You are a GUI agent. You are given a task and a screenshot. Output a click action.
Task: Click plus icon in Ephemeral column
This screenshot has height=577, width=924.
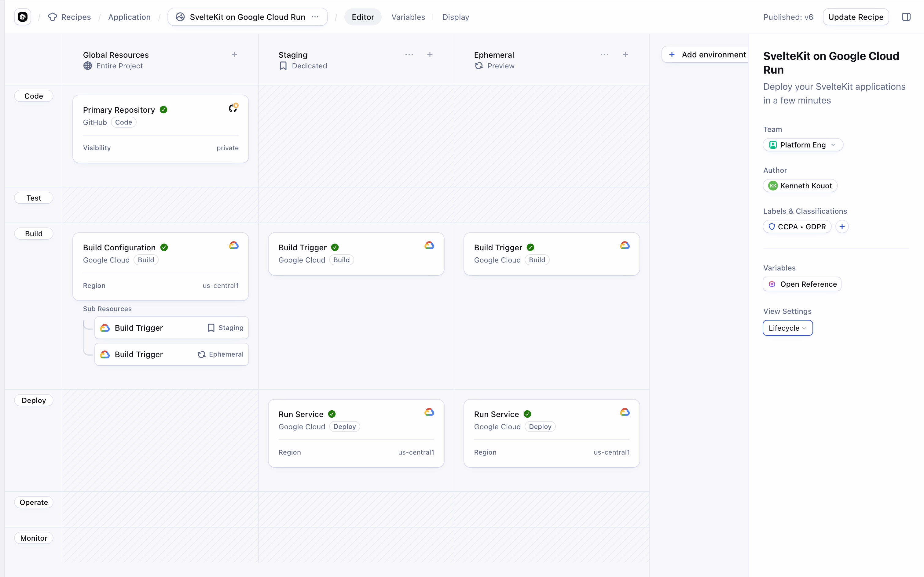625,55
